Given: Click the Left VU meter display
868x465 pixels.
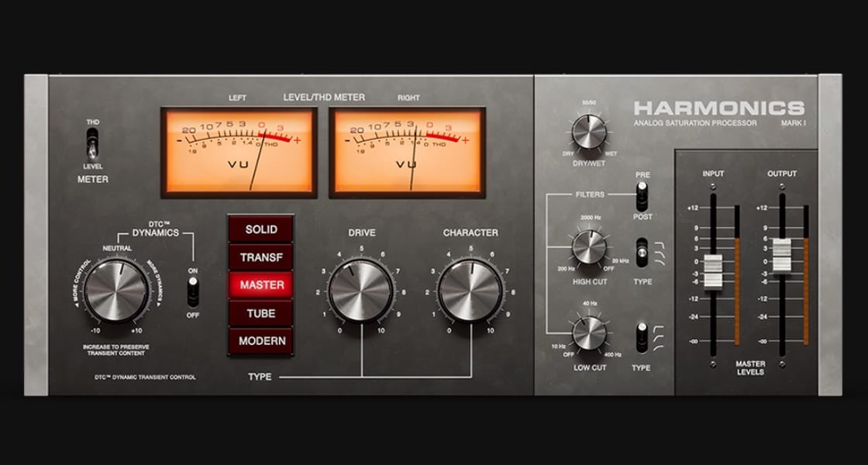Looking at the screenshot, I should [x=239, y=153].
